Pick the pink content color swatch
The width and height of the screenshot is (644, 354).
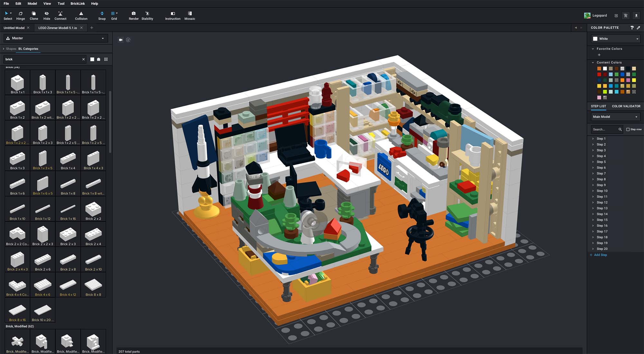[x=599, y=98]
